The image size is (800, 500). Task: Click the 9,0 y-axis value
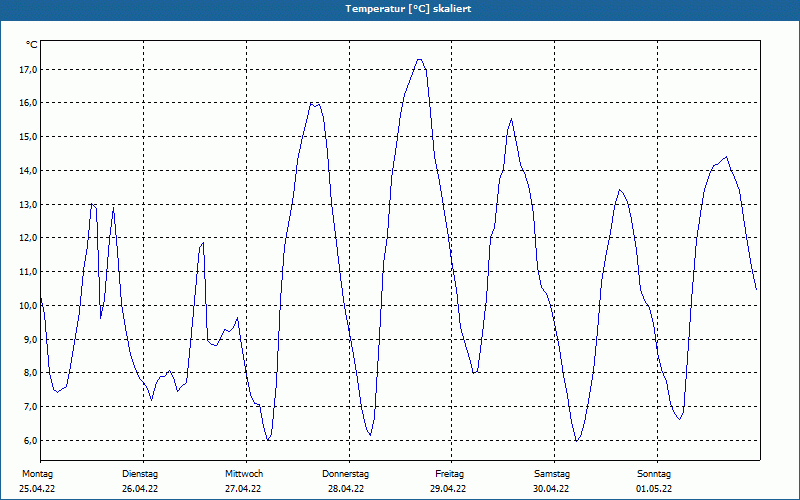point(30,339)
